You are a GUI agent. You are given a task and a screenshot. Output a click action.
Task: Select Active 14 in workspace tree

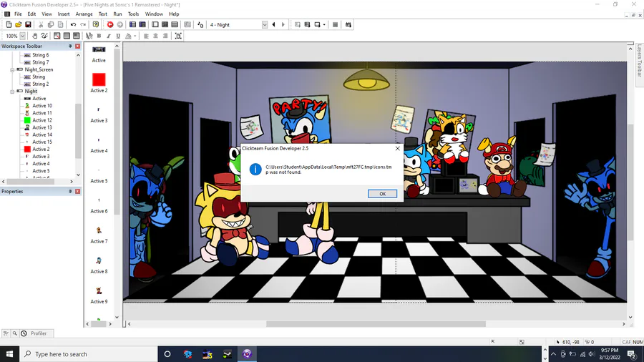[x=42, y=135]
